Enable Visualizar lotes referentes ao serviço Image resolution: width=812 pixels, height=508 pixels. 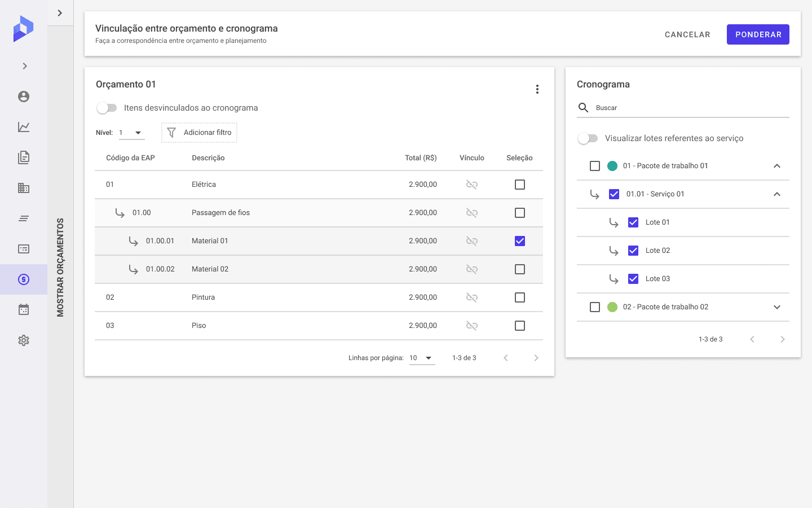coord(588,138)
